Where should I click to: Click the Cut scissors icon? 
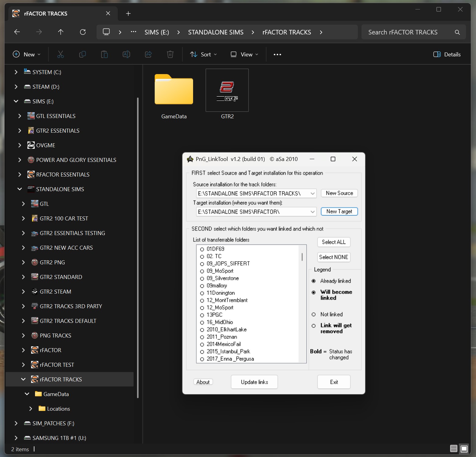61,55
